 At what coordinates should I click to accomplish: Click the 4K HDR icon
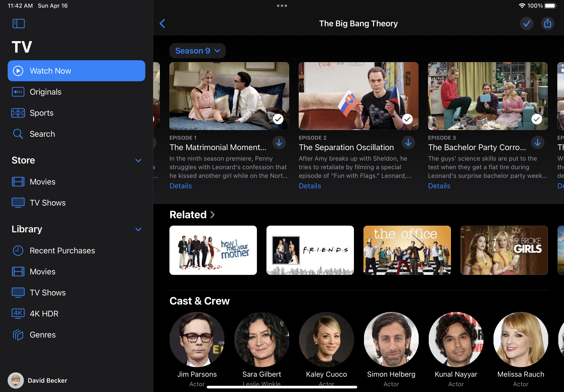click(18, 314)
